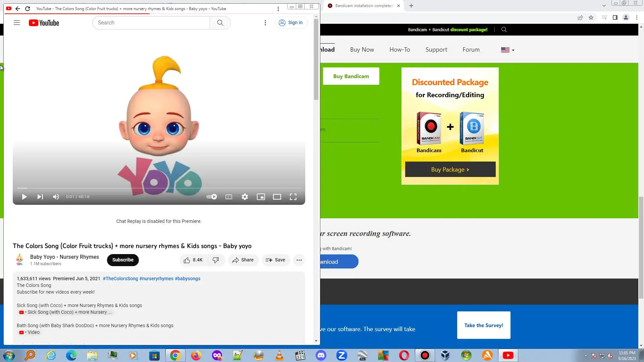Enable theater mode view

(277, 197)
